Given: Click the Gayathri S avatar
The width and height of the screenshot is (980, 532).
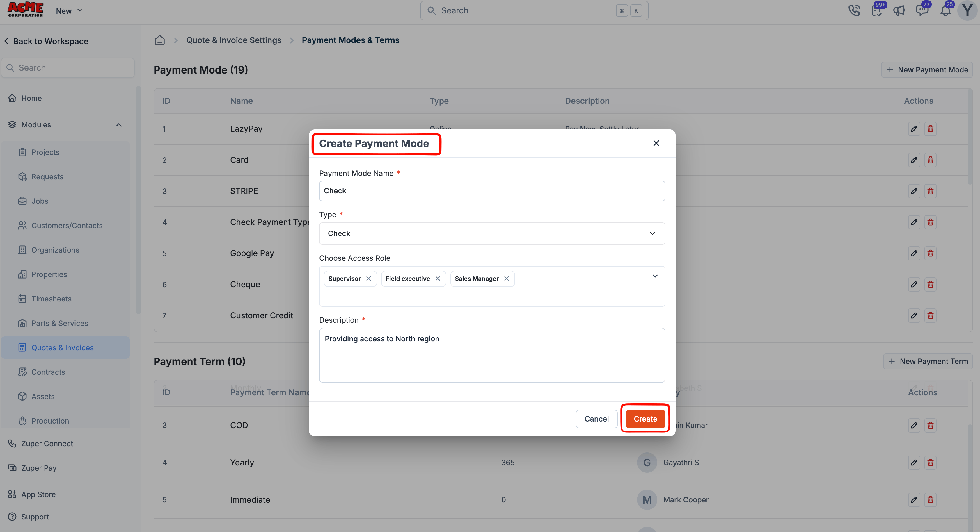Looking at the screenshot, I should pos(647,463).
